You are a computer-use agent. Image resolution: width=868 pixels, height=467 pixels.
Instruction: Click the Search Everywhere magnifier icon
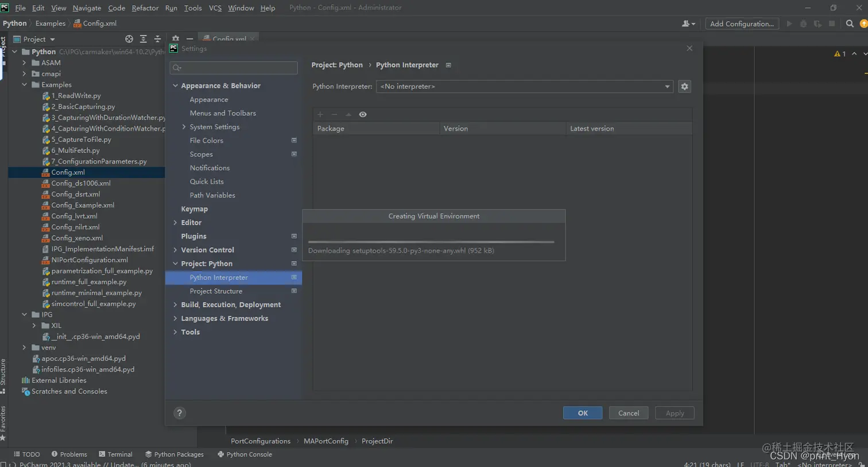click(850, 24)
